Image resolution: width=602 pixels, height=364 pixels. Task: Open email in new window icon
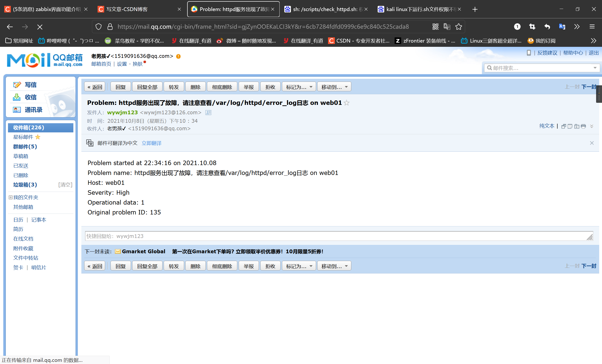[564, 126]
